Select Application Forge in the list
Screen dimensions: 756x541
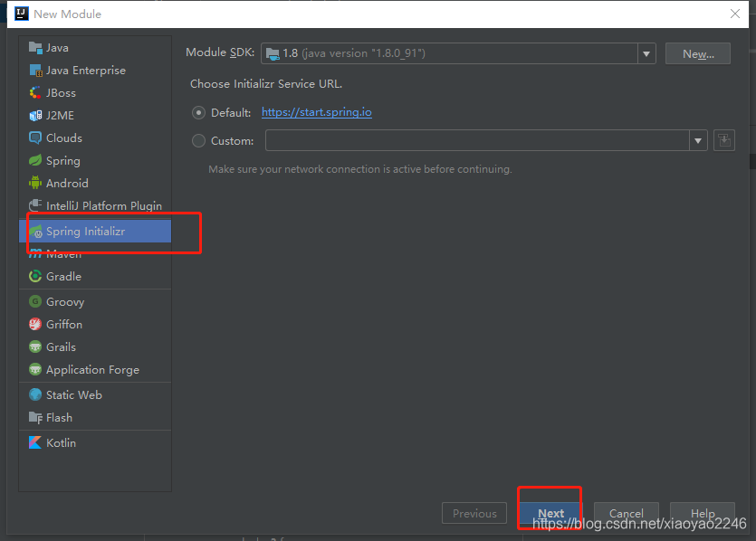[x=95, y=369]
